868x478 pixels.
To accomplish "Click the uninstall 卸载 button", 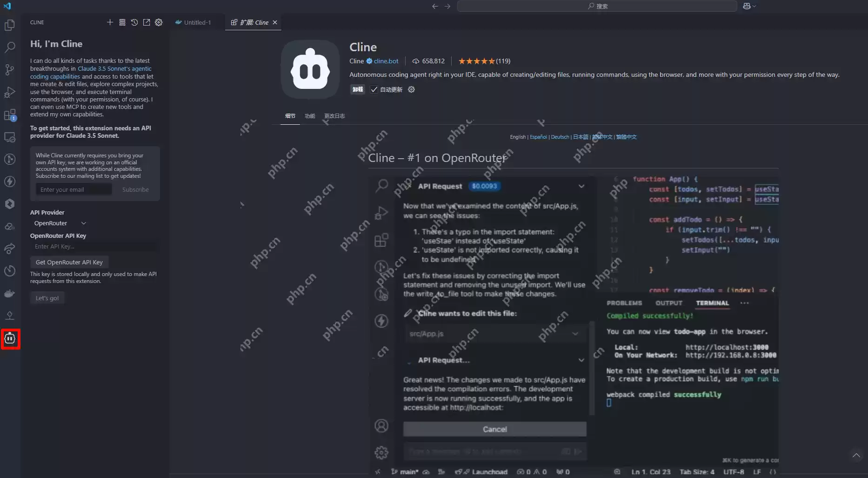I will pyautogui.click(x=358, y=89).
